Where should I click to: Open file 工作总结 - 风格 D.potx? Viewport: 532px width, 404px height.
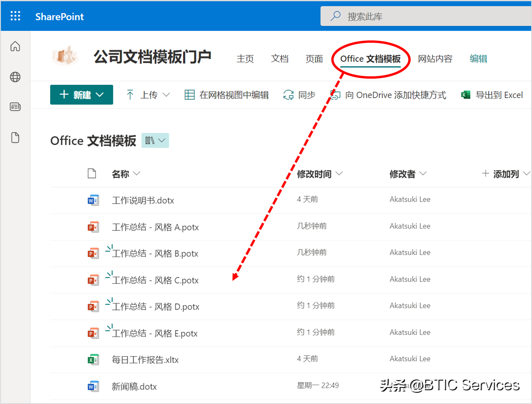click(x=156, y=307)
